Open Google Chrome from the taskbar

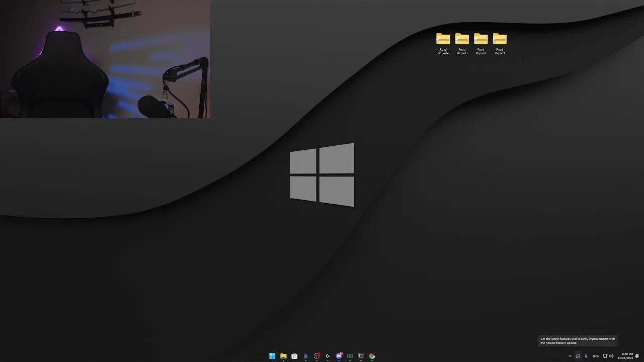[372, 356]
